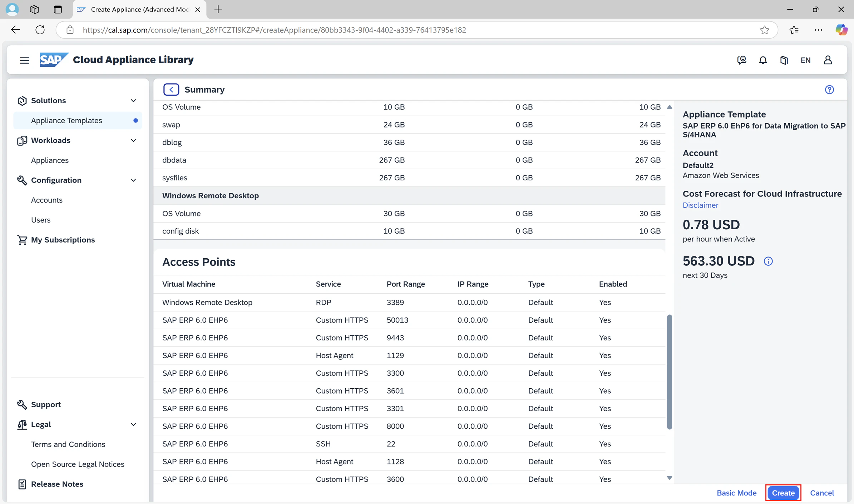
Task: Click the config disk row label
Action: pos(181,231)
